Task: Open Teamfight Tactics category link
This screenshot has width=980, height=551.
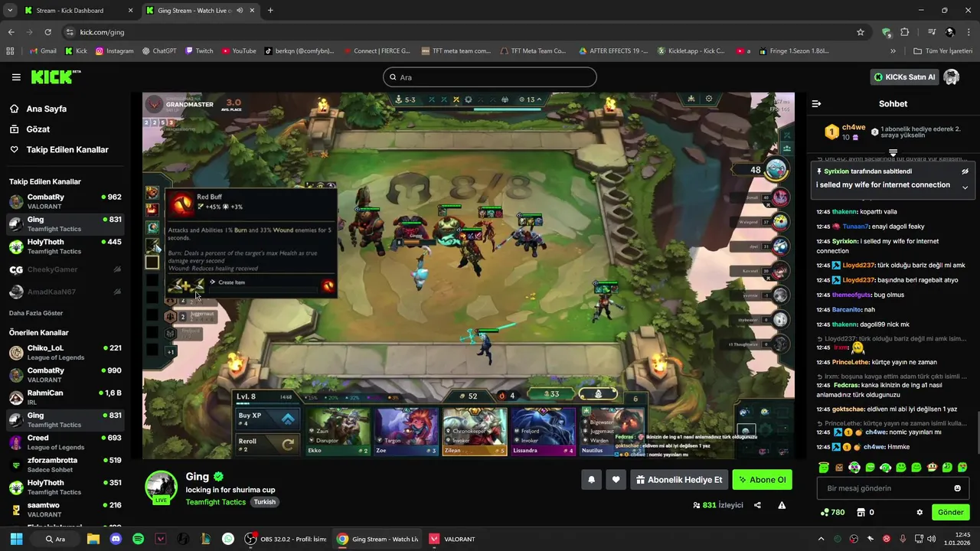Action: tap(216, 502)
